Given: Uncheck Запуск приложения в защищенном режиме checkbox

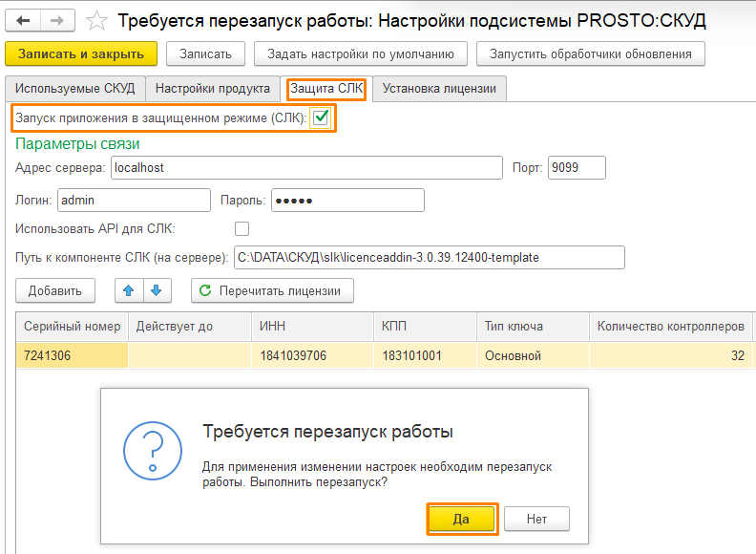Looking at the screenshot, I should (321, 117).
